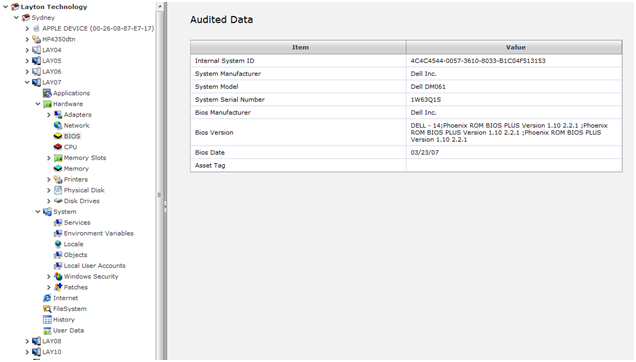Collapse the System branch

click(38, 211)
